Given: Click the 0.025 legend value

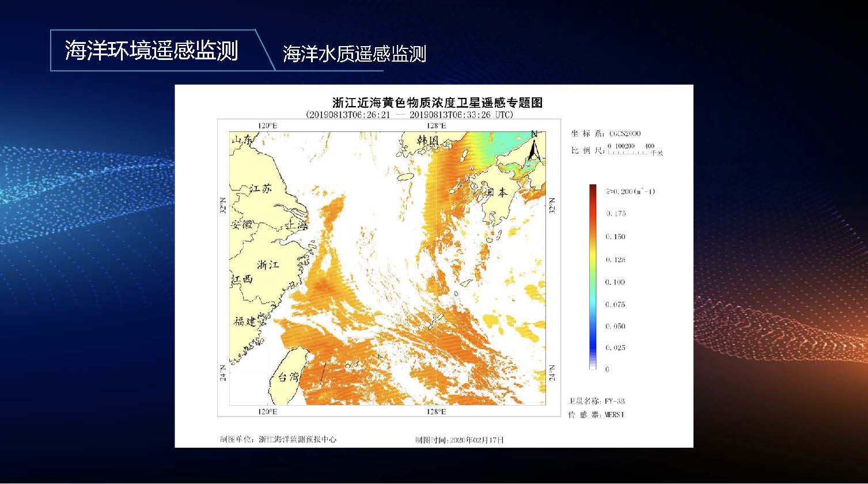Looking at the screenshot, I should [615, 347].
